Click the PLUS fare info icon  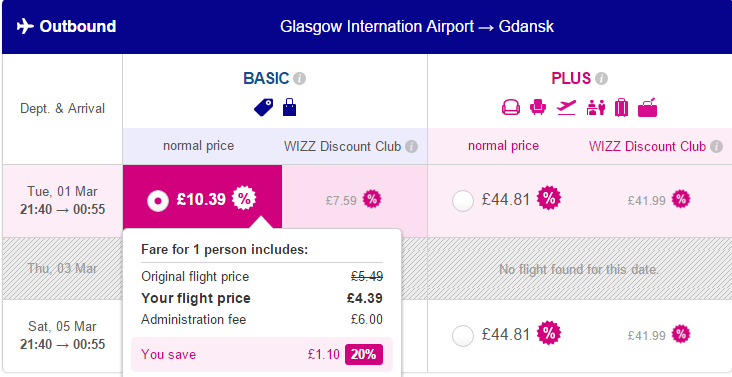tap(601, 79)
